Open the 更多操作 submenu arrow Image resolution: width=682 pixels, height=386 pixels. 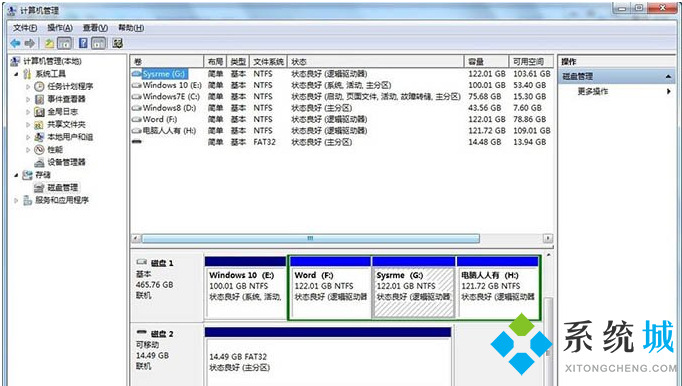[x=669, y=91]
